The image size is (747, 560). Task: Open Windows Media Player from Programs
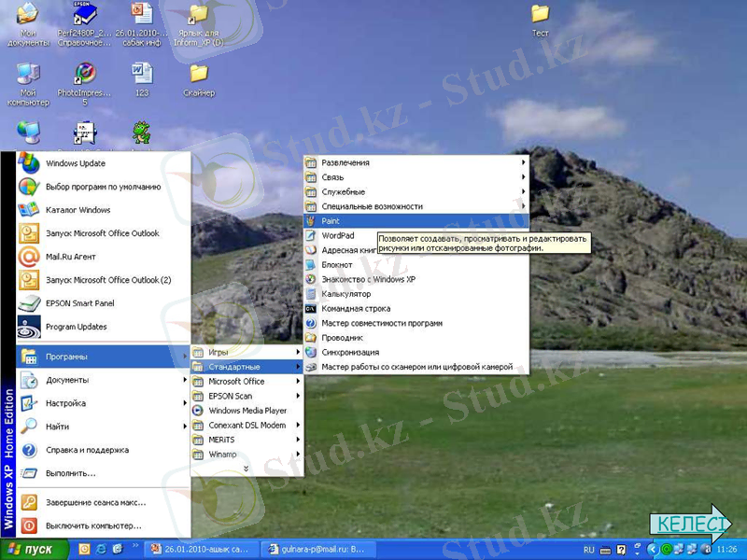click(x=247, y=411)
